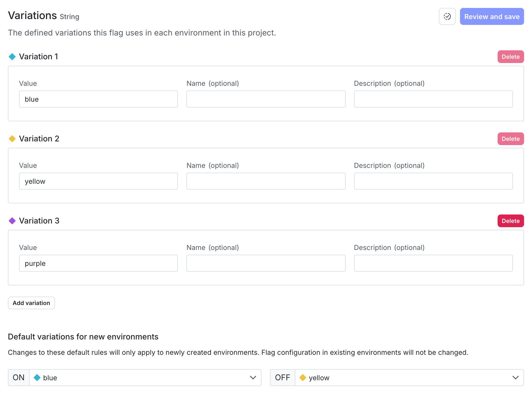Open the ON variation selector showing blue
Image resolution: width=532 pixels, height=394 pixels.
pos(140,378)
